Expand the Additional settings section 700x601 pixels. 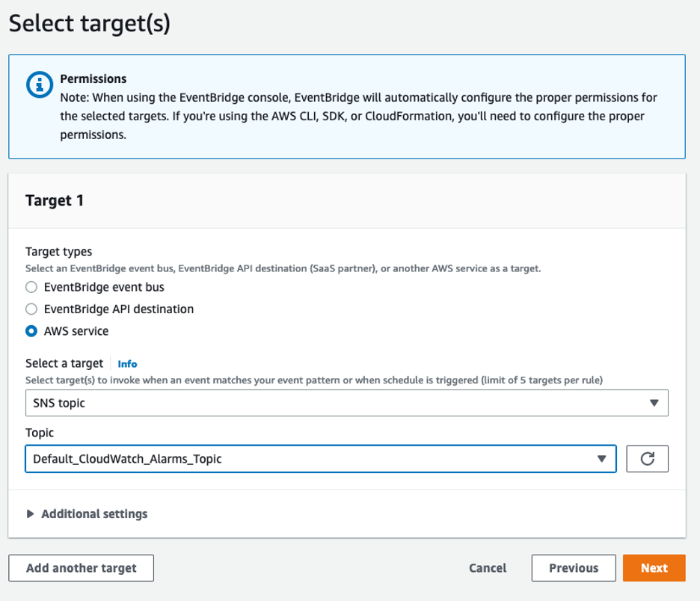click(93, 514)
